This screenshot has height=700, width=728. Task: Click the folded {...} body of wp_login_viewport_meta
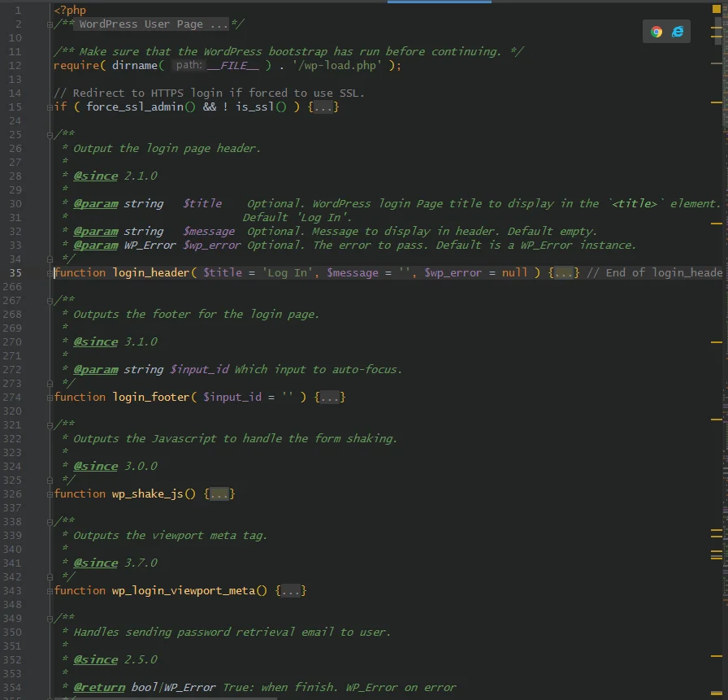tap(291, 590)
